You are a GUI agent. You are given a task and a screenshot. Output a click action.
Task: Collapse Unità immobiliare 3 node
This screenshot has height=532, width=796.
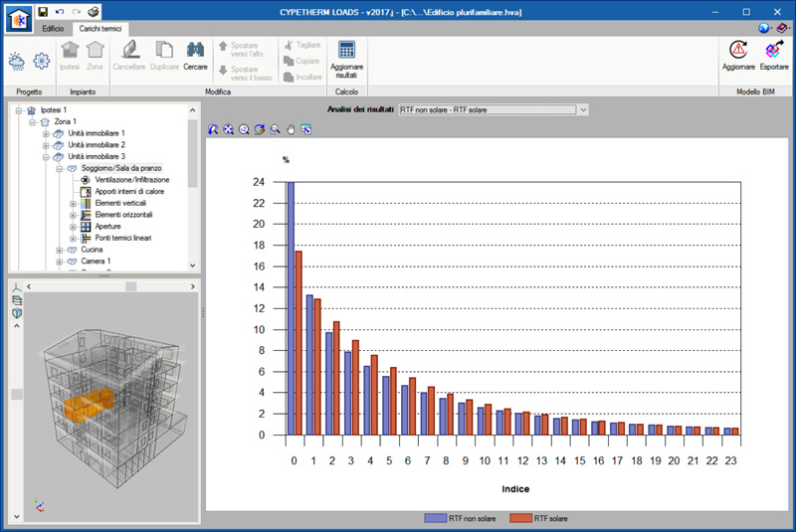pos(46,157)
